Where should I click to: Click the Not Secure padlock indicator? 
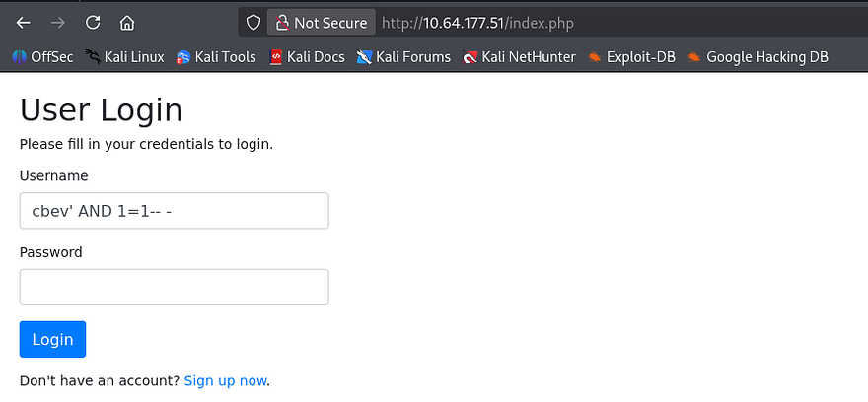[x=322, y=22]
